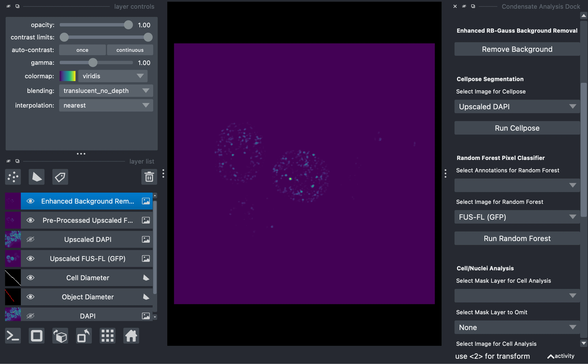Expand Select Image for Cellpose dropdown
Screen dimensions: 588x364
point(517,106)
